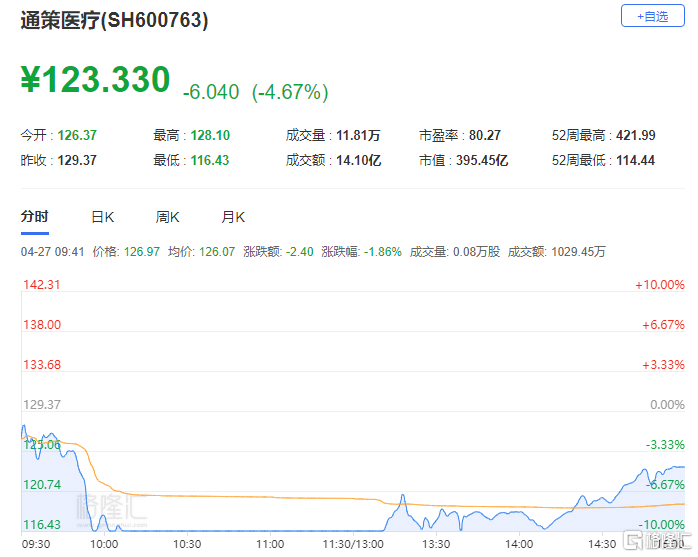Click the chart timestamp 04-27 09:41
698x557 pixels.
click(53, 252)
